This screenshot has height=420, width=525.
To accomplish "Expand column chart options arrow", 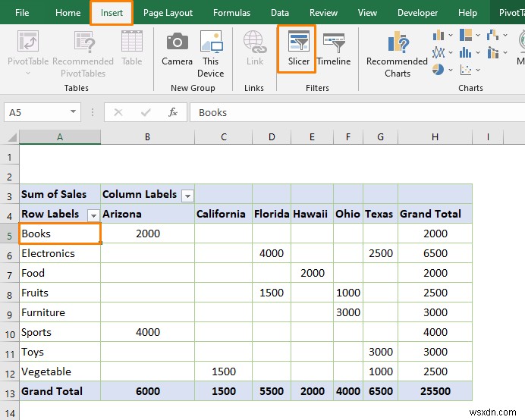I will click(451, 35).
